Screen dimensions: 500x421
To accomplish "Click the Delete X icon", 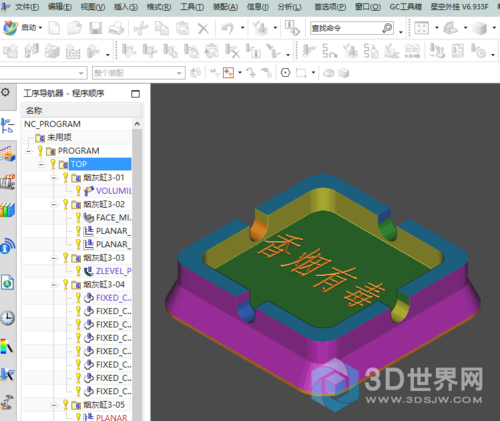I will (203, 29).
